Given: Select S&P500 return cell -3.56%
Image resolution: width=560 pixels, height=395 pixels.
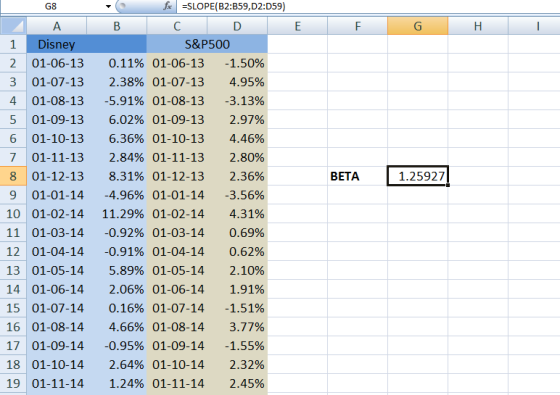Looking at the screenshot, I should click(x=238, y=195).
